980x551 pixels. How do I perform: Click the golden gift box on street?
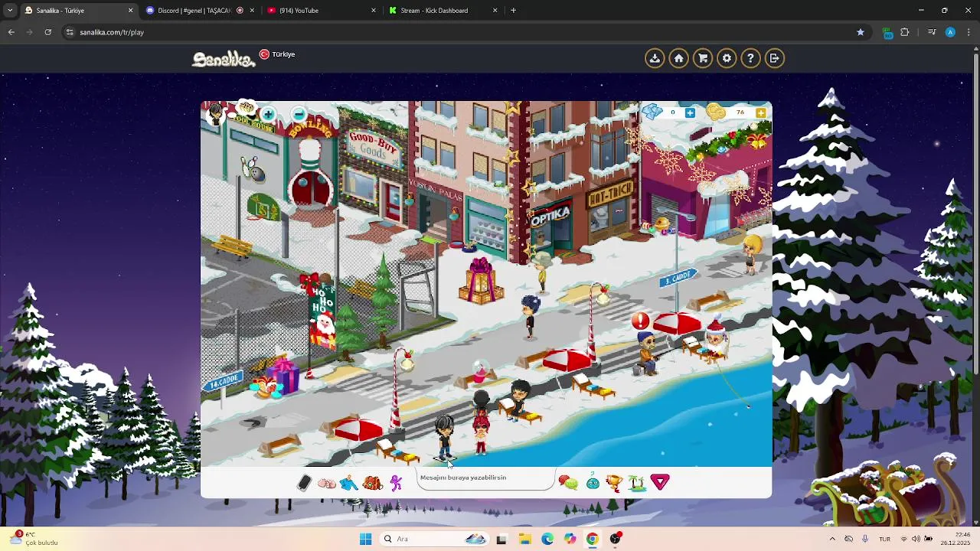[x=481, y=281]
